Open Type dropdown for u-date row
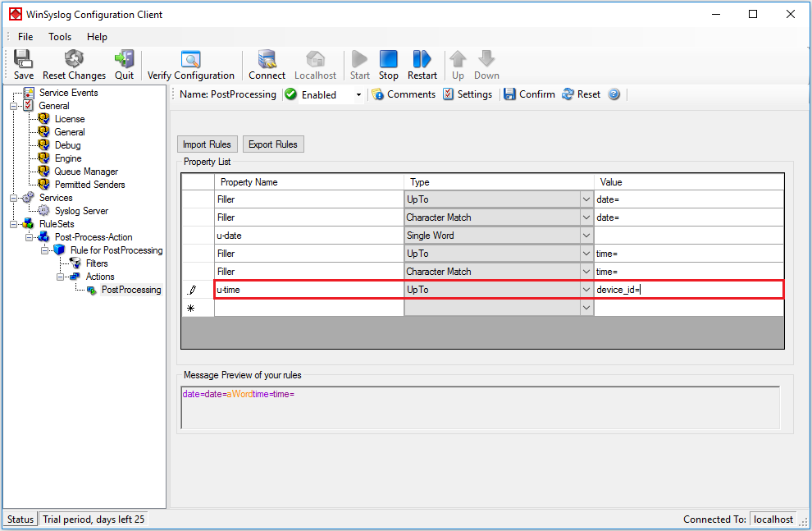812x531 pixels. pos(586,236)
